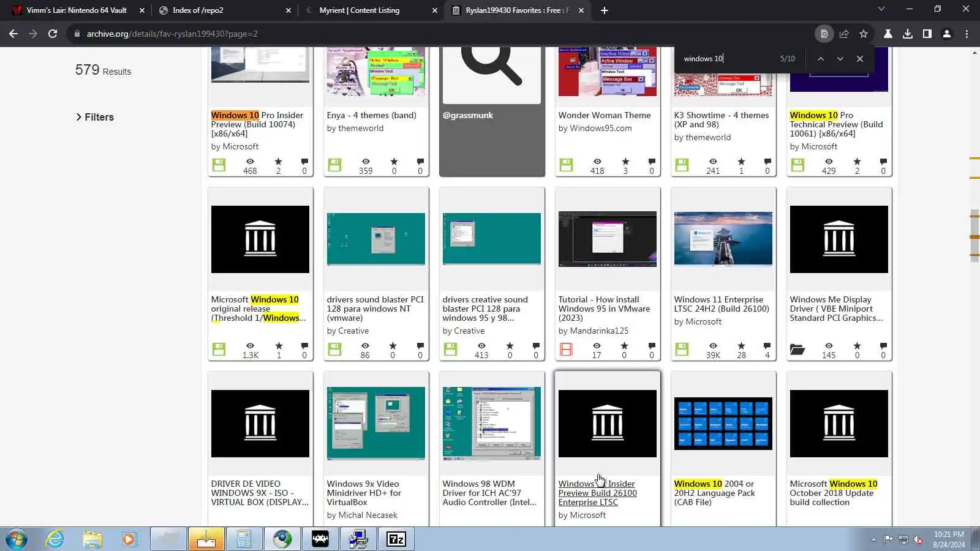Open 7-Zip from the taskbar

pyautogui.click(x=396, y=539)
